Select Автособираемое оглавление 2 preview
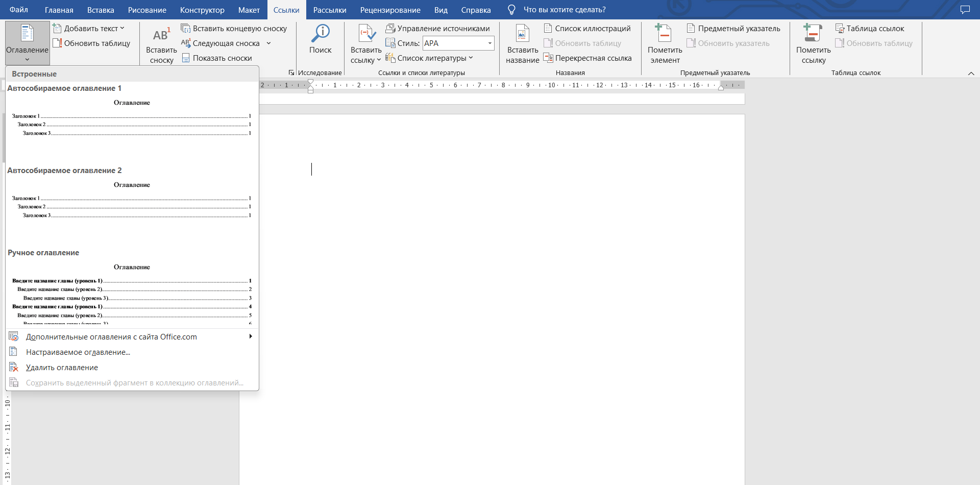This screenshot has height=485, width=980. click(x=132, y=205)
